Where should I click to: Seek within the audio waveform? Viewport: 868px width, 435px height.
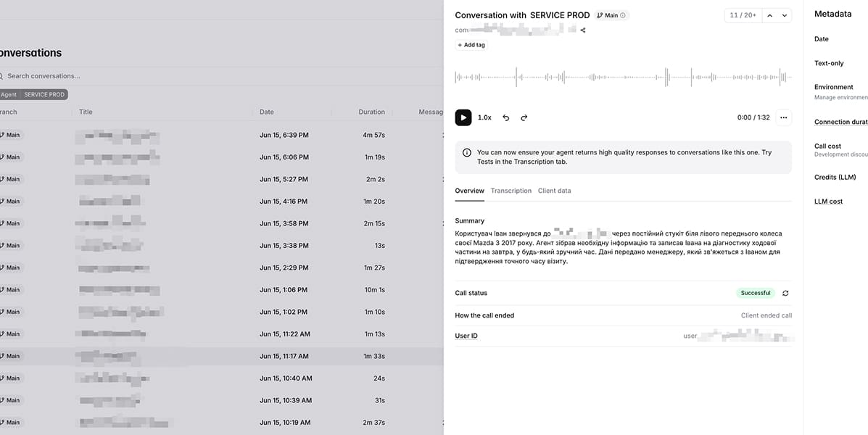click(623, 77)
